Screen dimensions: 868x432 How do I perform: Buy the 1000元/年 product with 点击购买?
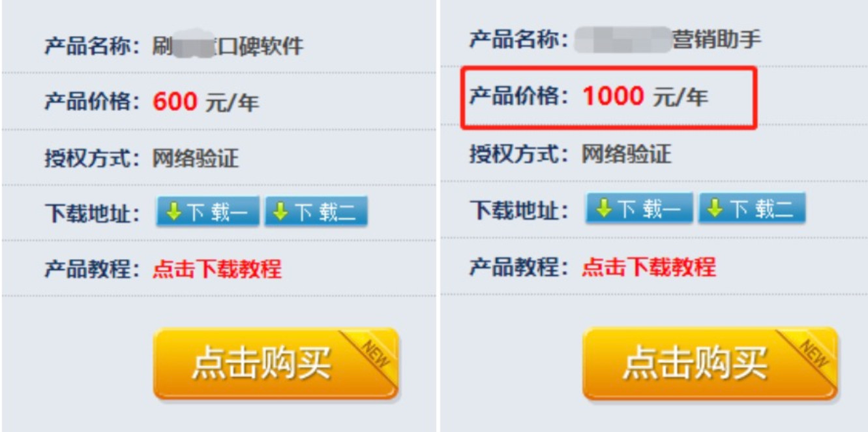tap(710, 363)
